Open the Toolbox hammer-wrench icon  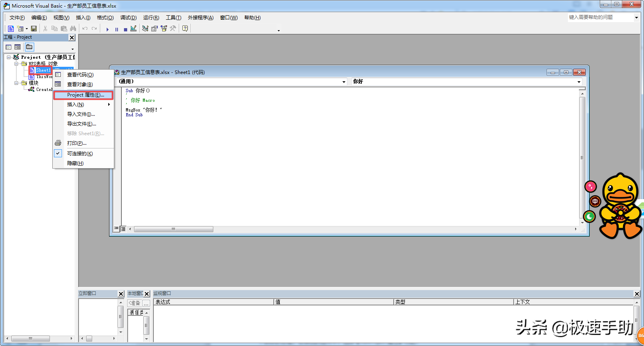173,29
